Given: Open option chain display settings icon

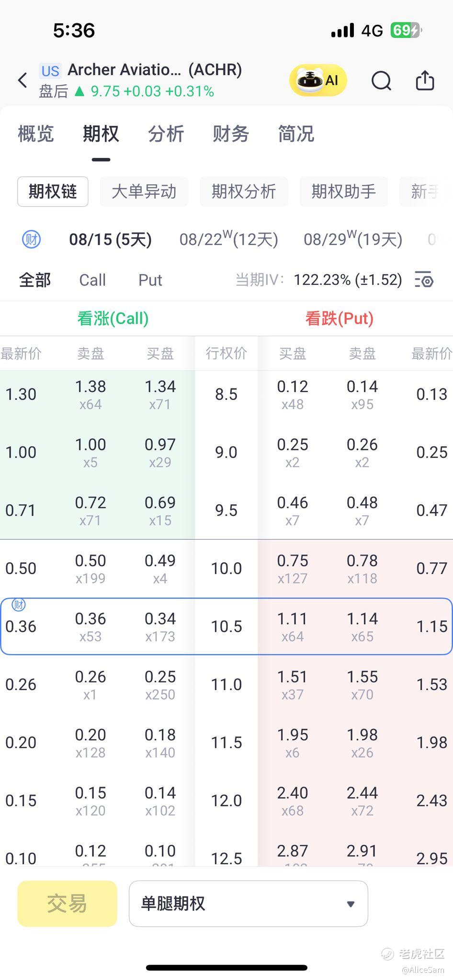Looking at the screenshot, I should tap(424, 279).
